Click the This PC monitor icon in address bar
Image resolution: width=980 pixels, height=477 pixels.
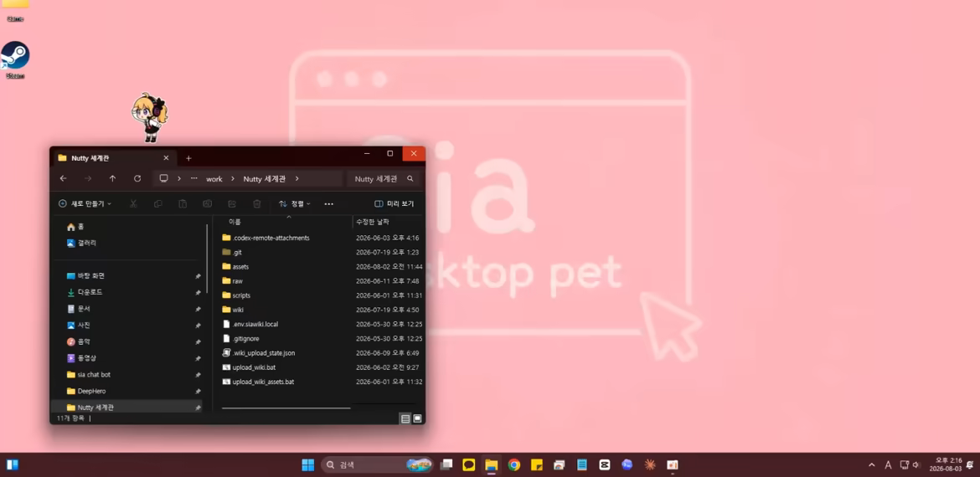(x=163, y=178)
